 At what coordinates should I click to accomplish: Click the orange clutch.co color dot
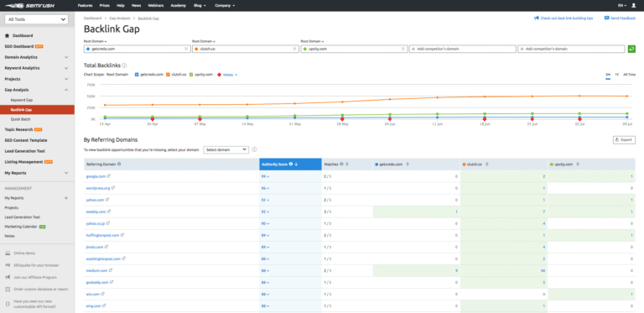pyautogui.click(x=196, y=49)
